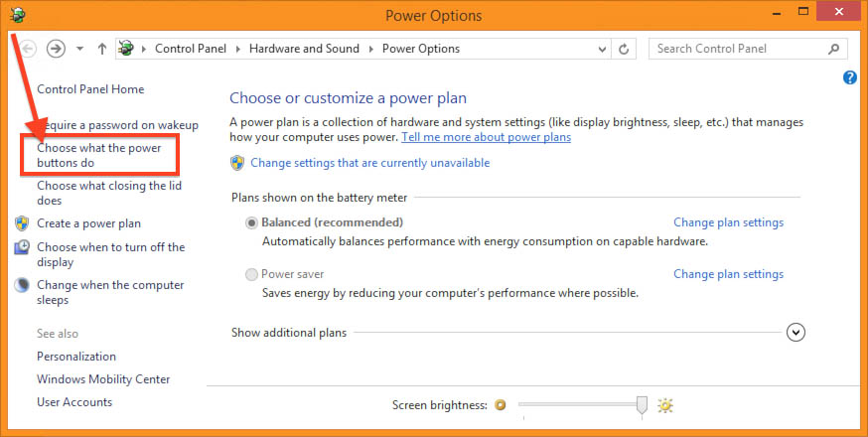Image resolution: width=868 pixels, height=437 pixels.
Task: Click the screen brightness slider handle
Action: point(642,404)
